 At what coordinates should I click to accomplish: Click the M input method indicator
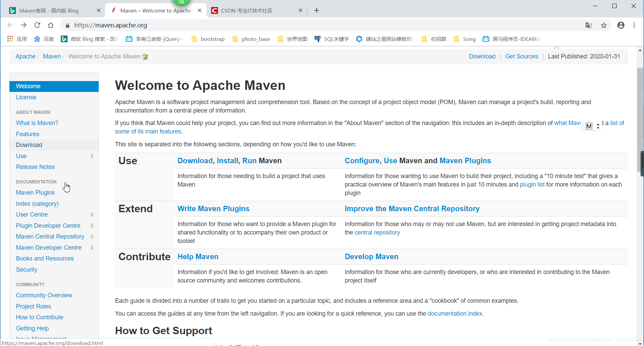589,126
